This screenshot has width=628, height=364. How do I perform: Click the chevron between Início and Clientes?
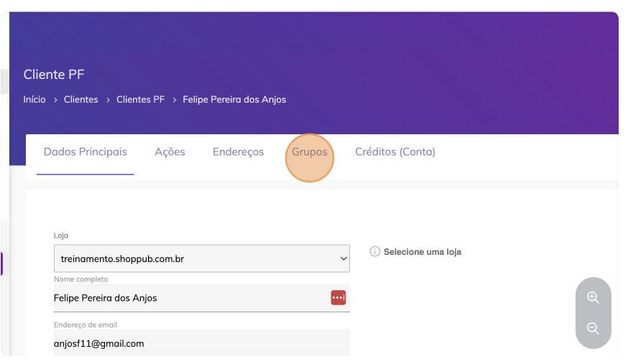pos(55,100)
